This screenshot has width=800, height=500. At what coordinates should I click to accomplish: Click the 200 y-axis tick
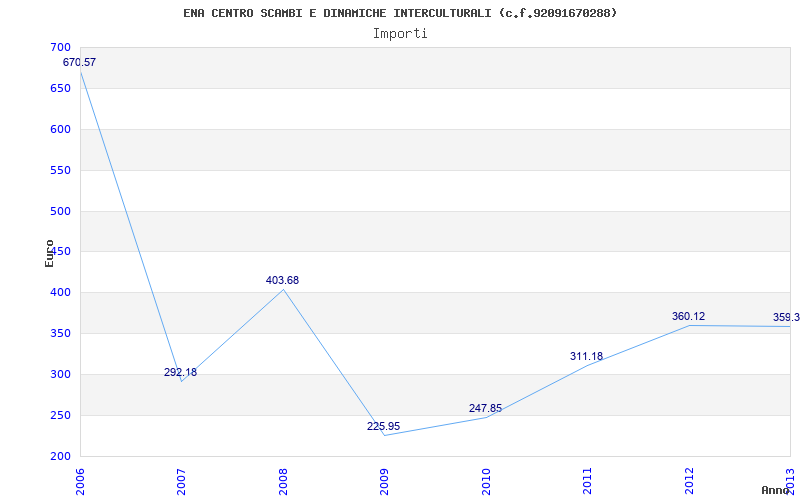pyautogui.click(x=60, y=457)
